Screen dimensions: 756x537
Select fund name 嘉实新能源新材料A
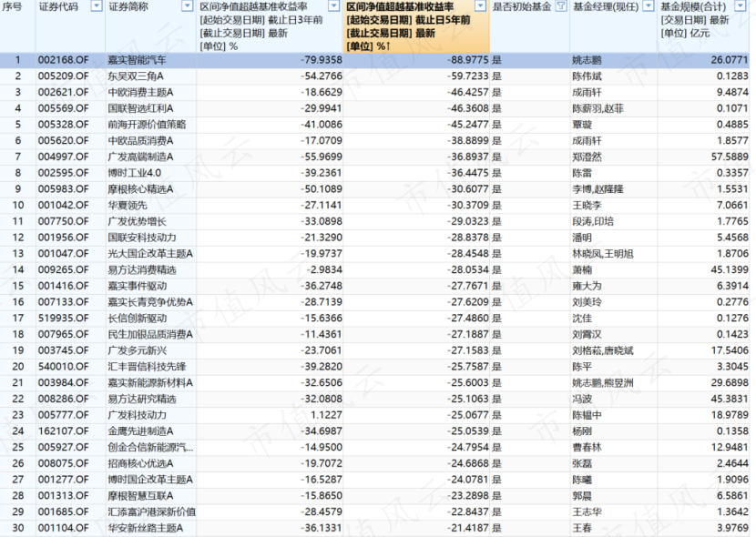(150, 383)
